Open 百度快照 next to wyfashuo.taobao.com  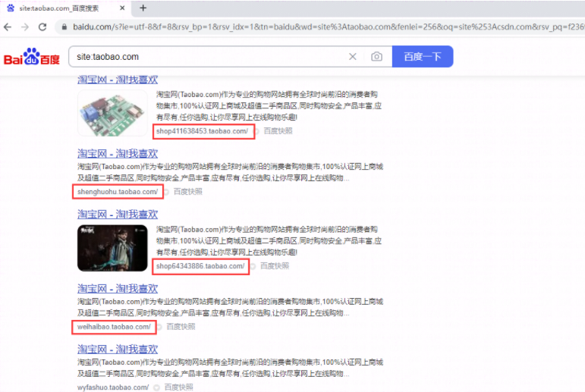pyautogui.click(x=179, y=387)
